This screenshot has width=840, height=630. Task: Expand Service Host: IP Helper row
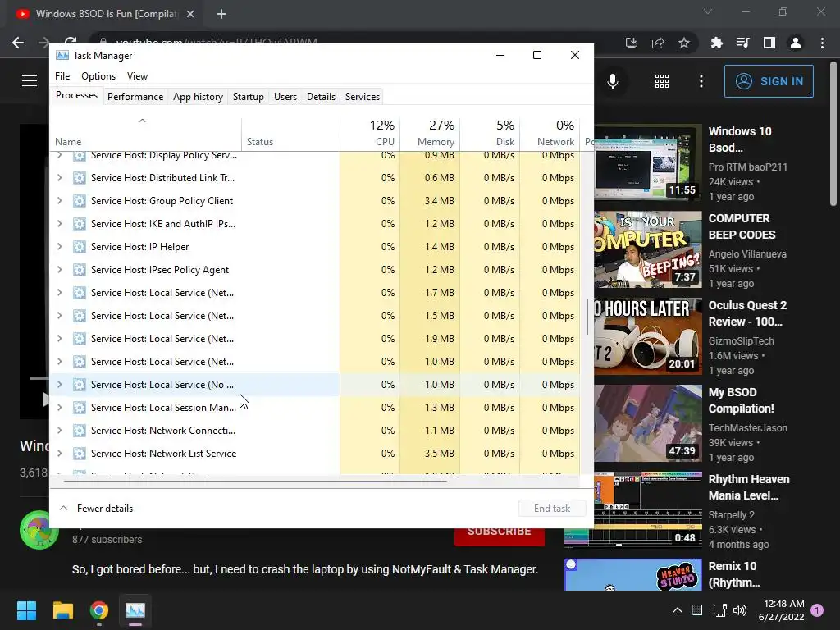[x=59, y=247]
